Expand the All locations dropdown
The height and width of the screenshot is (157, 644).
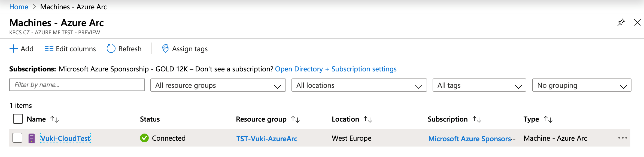(359, 85)
